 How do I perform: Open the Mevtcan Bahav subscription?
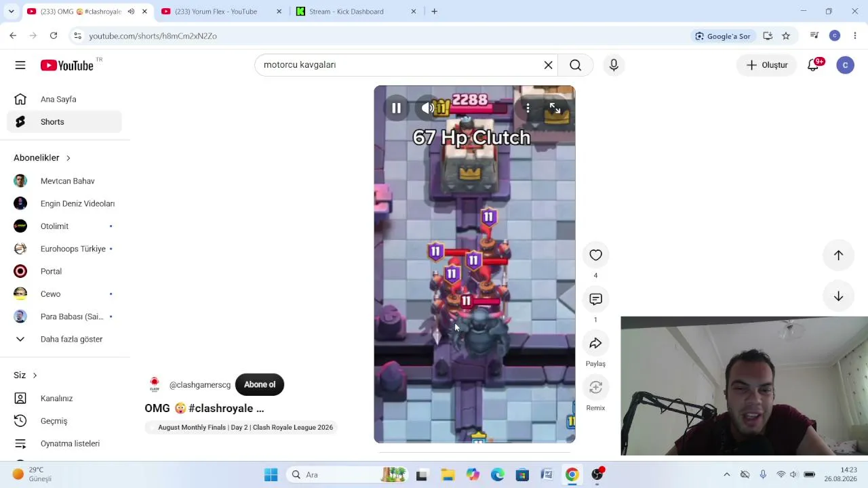(x=65, y=181)
